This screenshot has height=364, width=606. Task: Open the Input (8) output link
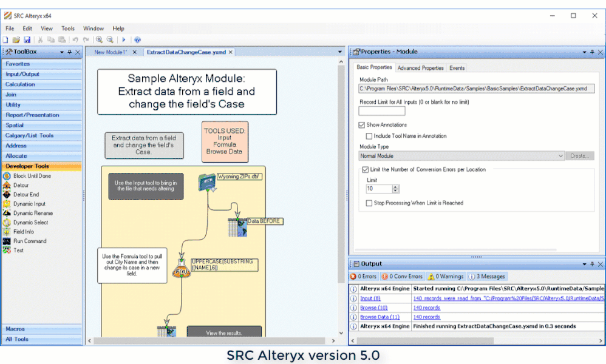370,298
